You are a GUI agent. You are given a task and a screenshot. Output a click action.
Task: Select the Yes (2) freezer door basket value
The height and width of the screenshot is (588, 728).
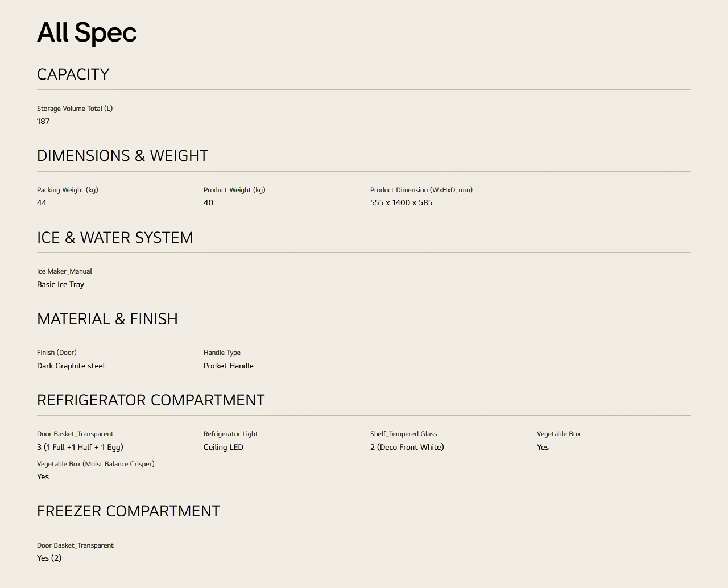coord(49,558)
